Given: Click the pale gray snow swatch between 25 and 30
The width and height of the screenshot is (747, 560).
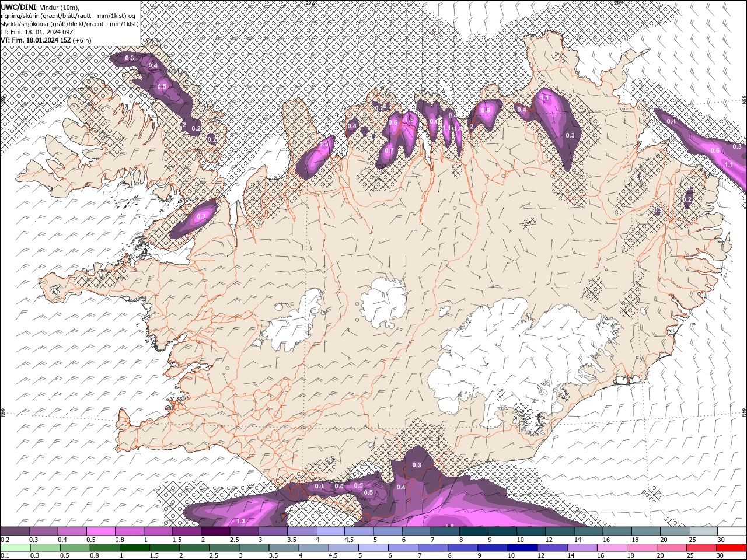Looking at the screenshot, I should 704,531.
